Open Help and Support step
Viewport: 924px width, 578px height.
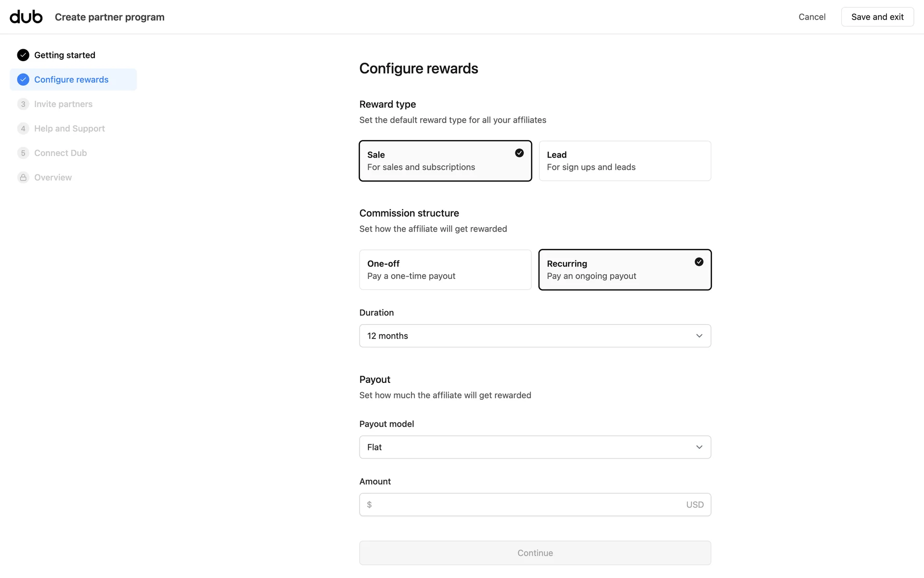point(69,129)
